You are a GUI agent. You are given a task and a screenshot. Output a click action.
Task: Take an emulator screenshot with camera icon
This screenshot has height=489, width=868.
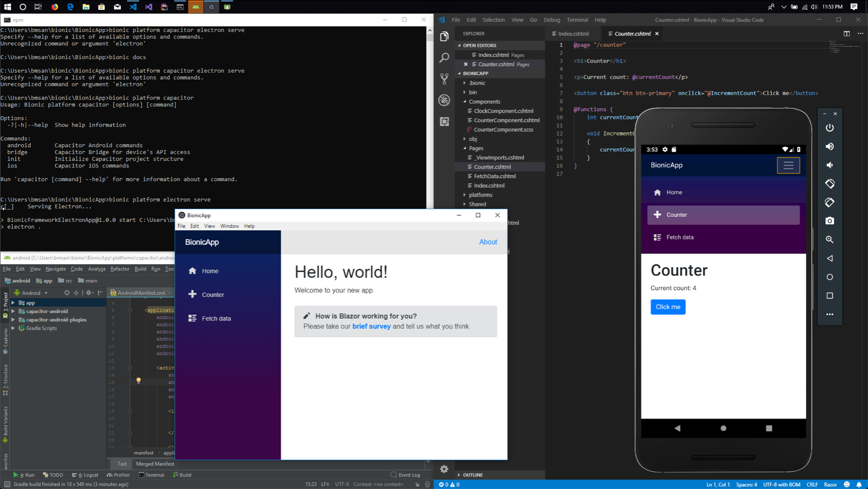pos(830,221)
